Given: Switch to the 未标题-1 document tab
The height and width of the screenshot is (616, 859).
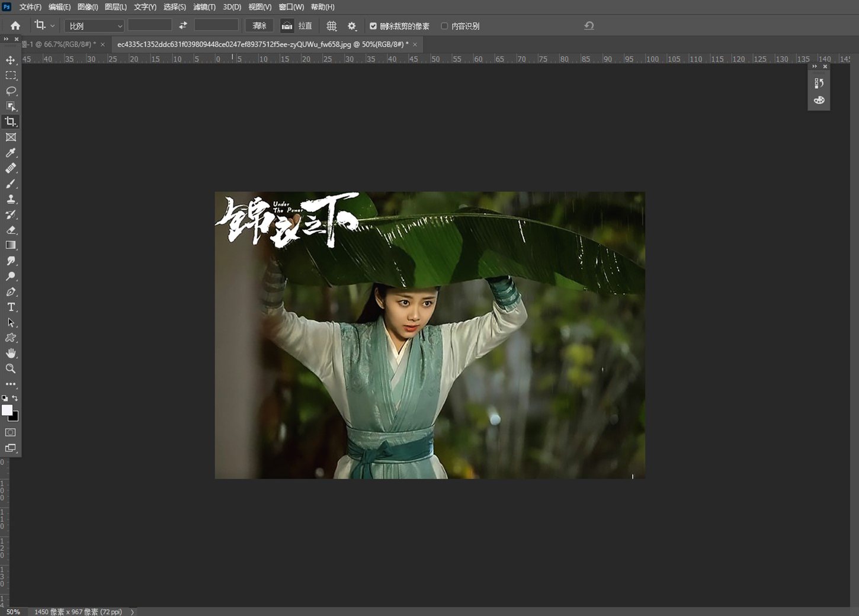Looking at the screenshot, I should 59,44.
